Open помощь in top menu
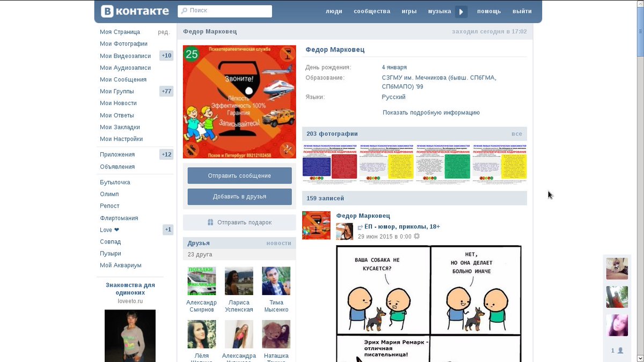Image resolution: width=644 pixels, height=362 pixels. tap(489, 11)
